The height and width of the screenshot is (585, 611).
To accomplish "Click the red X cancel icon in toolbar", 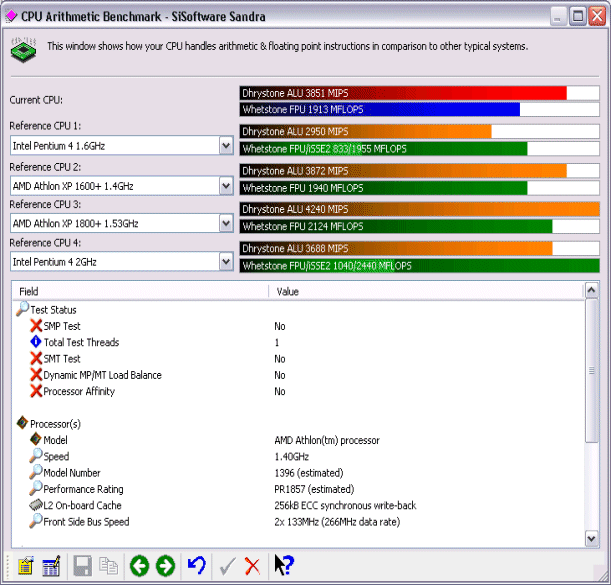I will [252, 566].
